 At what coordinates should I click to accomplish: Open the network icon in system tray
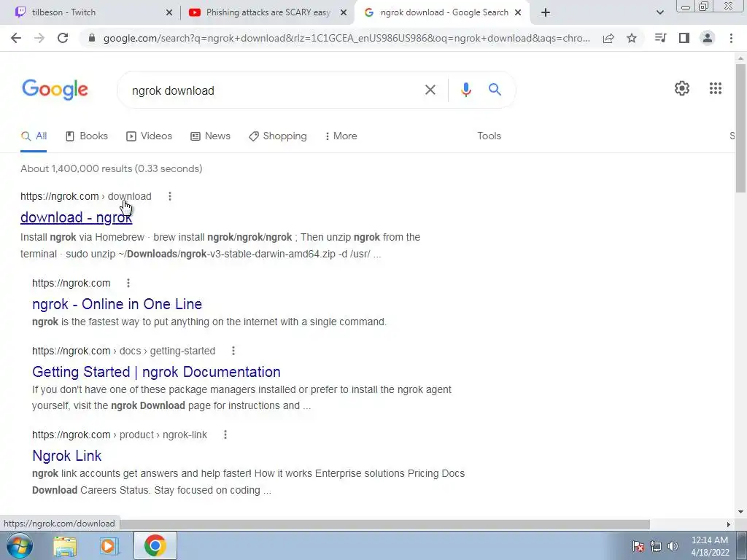(x=656, y=546)
